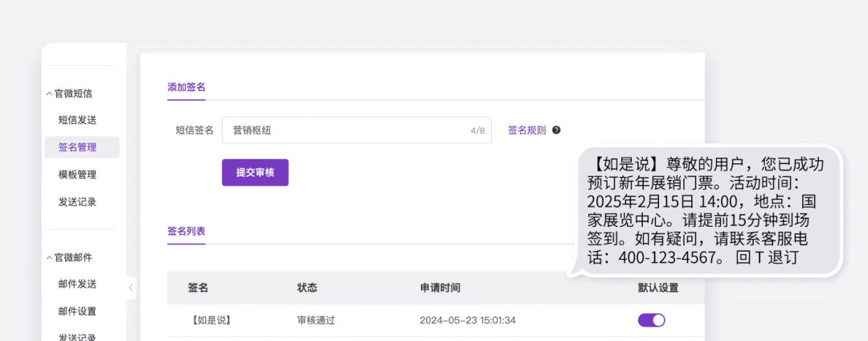
Task: Click the help icon beside 签名规则
Action: [556, 130]
